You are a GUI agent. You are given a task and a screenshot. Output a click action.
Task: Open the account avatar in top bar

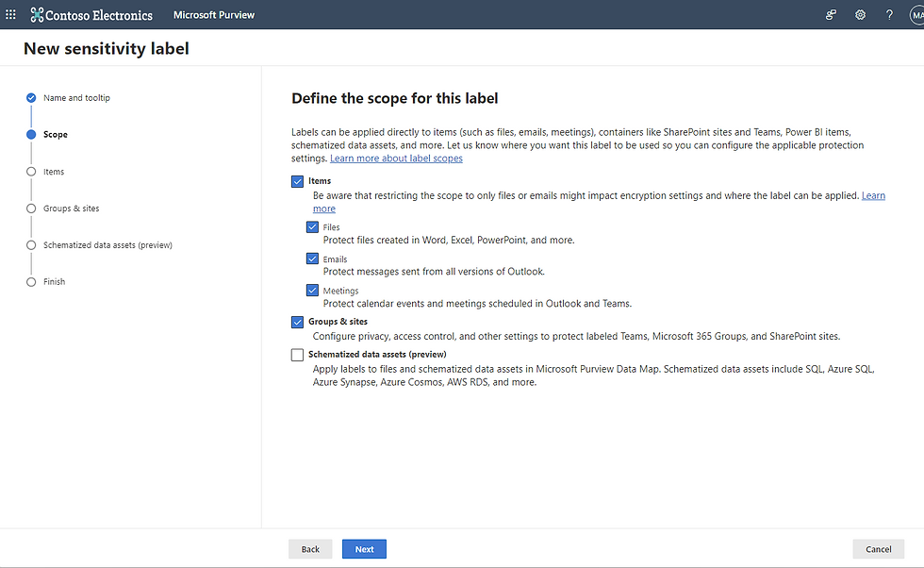(x=916, y=15)
